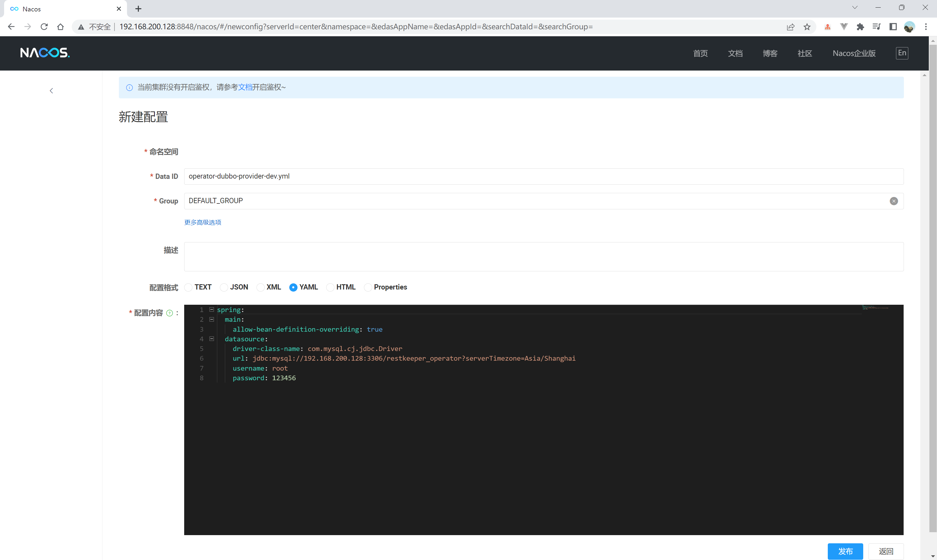Collapse the spring block on line 1

pyautogui.click(x=212, y=310)
